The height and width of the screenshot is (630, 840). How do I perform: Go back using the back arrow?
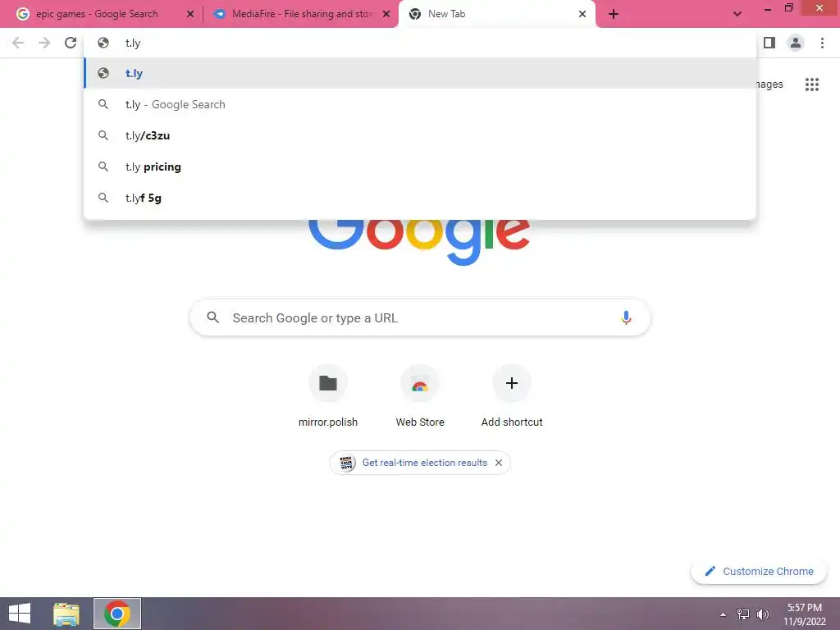pos(18,43)
